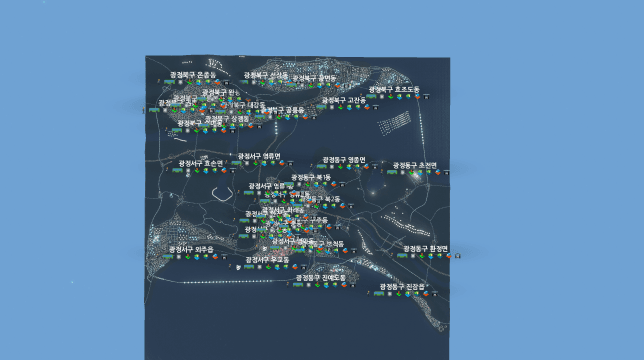Click dark monitor icon beside 광정서구 염류면
Image resolution: width=644 pixels, height=360 pixels.
(290, 163)
